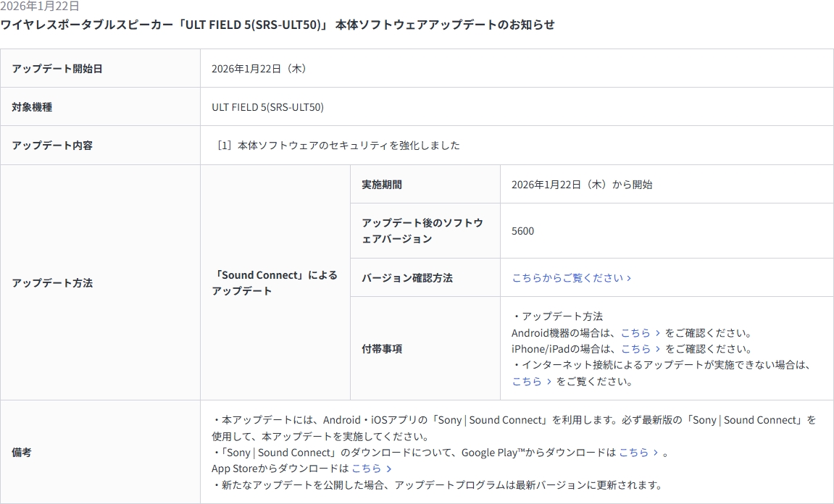
Task: Click the chevron beside the App Store こちら link
Action: [x=389, y=469]
